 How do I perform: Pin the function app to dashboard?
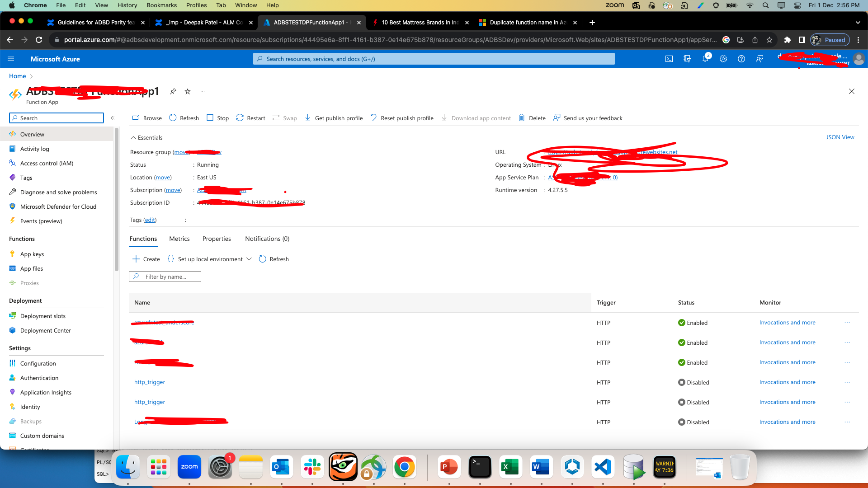click(x=173, y=91)
